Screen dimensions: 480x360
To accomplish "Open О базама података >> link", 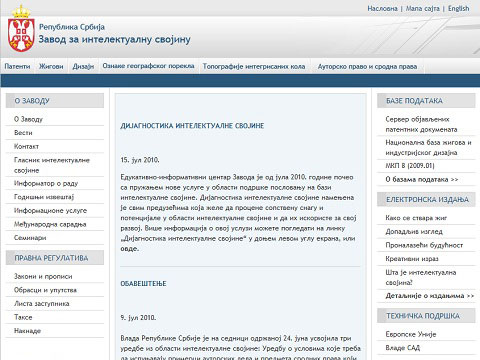I will pyautogui.click(x=422, y=179).
